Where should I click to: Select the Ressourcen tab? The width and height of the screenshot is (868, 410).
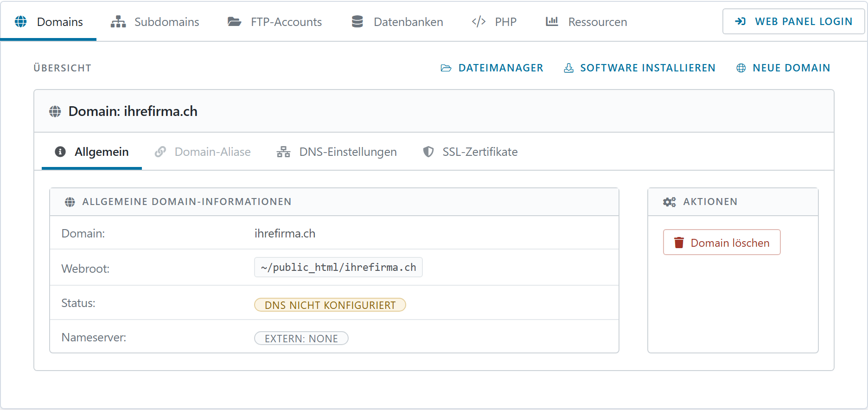click(x=587, y=22)
